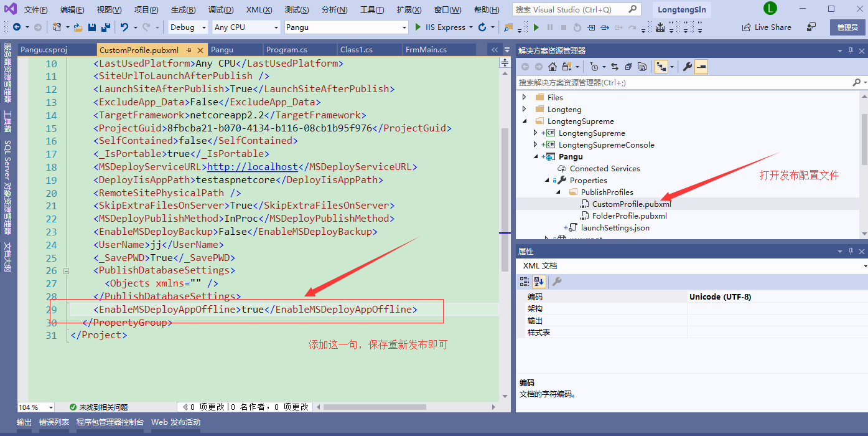Click the Save All icon
868x436 pixels.
106,27
